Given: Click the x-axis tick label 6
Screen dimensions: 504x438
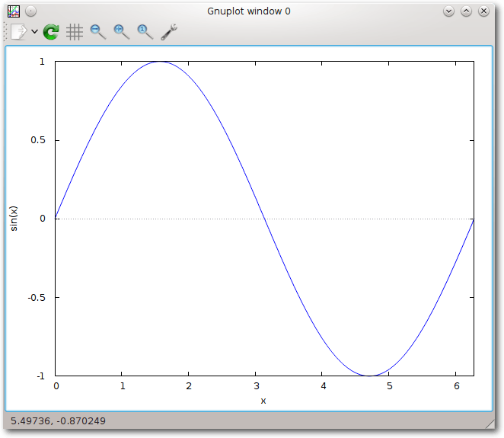Looking at the screenshot, I should click(x=457, y=386).
